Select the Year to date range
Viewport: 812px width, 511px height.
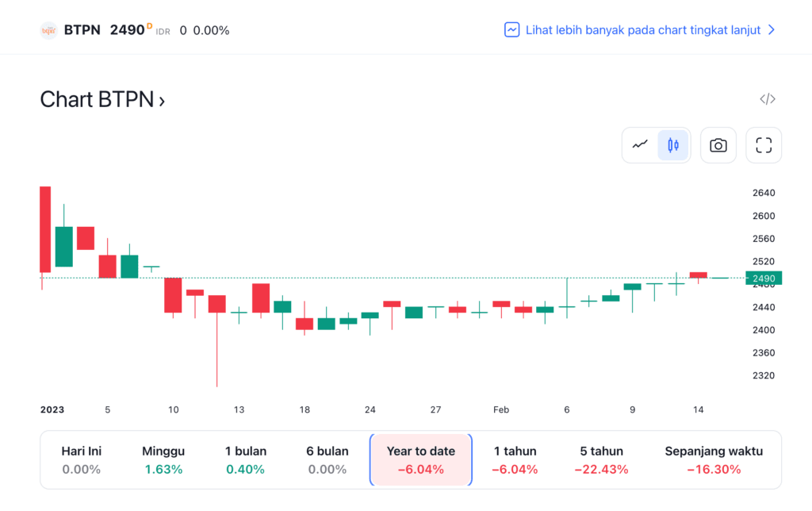point(420,459)
